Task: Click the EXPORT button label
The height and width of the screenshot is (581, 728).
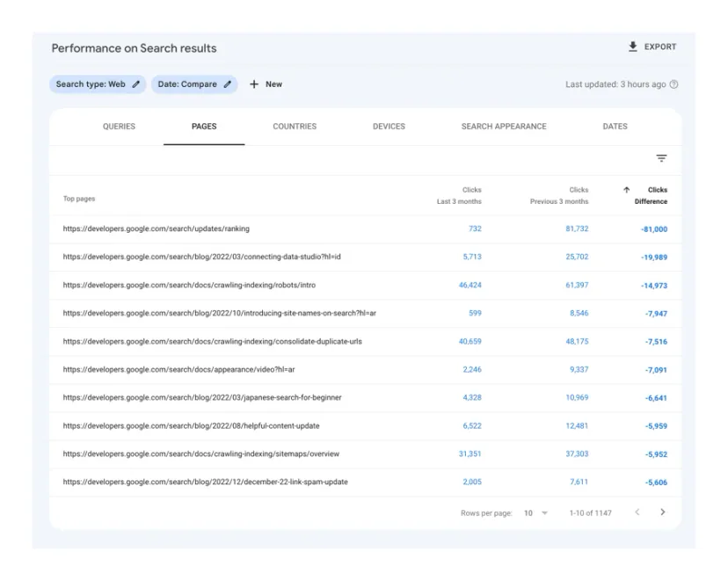Action: (x=659, y=47)
